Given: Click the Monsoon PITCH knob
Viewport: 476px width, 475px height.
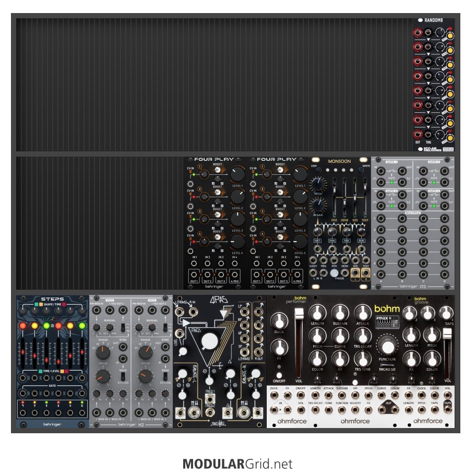Looking at the screenshot, I should [317, 184].
